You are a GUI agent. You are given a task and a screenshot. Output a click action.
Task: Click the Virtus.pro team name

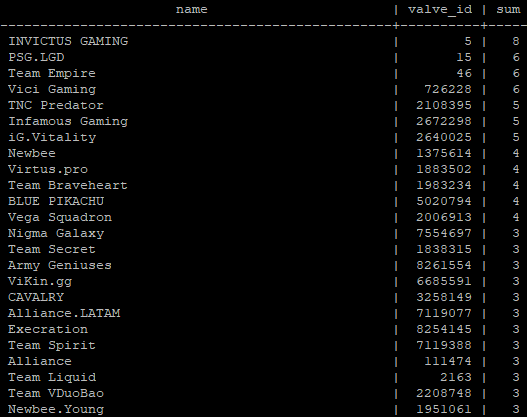pos(48,169)
